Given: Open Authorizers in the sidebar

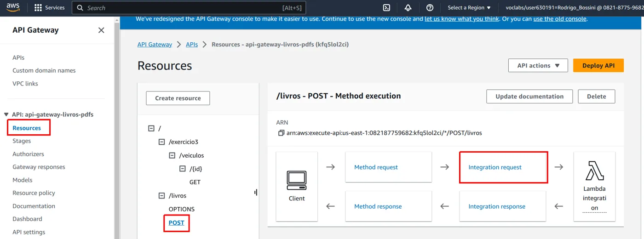Looking at the screenshot, I should click(28, 154).
